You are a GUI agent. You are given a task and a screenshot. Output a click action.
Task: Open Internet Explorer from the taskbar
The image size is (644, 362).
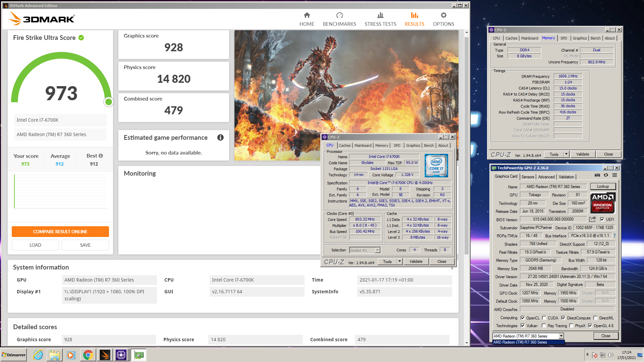point(38,355)
